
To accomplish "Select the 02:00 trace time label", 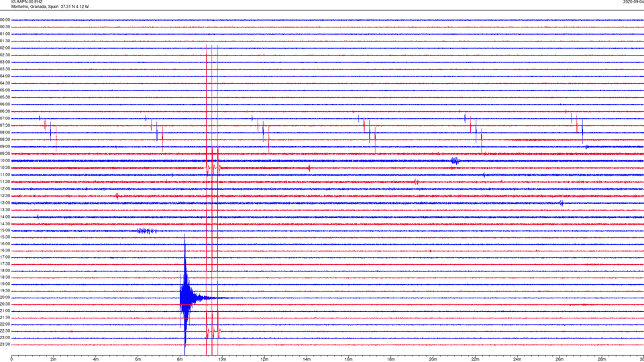I will pyautogui.click(x=5, y=48).
